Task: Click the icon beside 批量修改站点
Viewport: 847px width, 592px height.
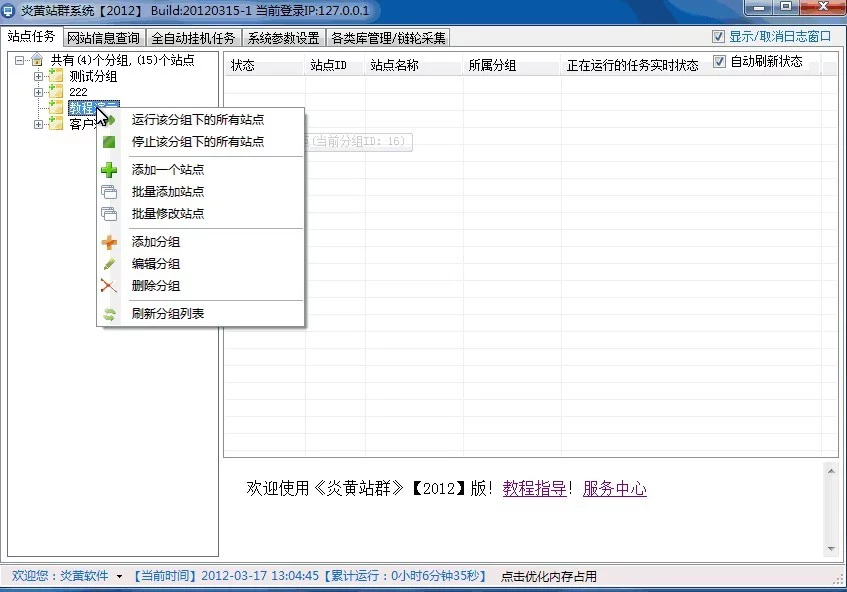Action: 109,214
